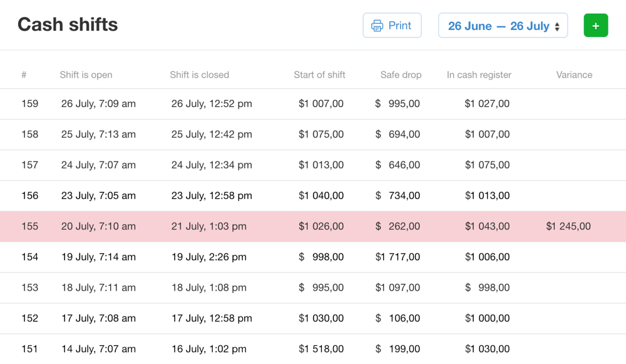Image resolution: width=626 pixels, height=364 pixels.
Task: Select shift 154 closed 19 July, 2:26 pm
Action: tap(208, 257)
